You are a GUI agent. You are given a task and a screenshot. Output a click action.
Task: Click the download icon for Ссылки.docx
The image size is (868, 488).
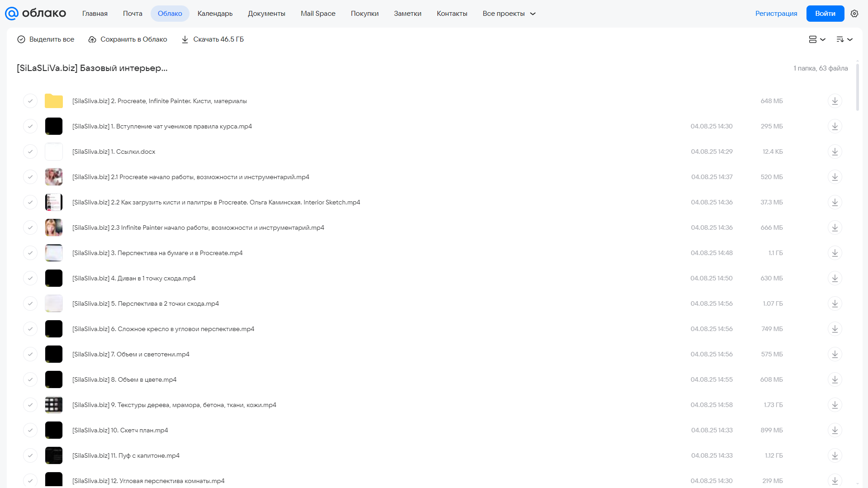(x=835, y=152)
